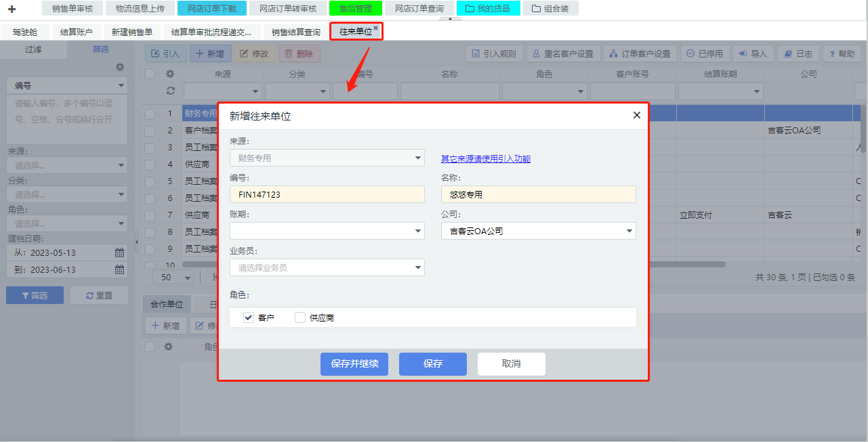Click the 引入 toolbar button
The width and height of the screenshot is (868, 442).
coord(165,54)
